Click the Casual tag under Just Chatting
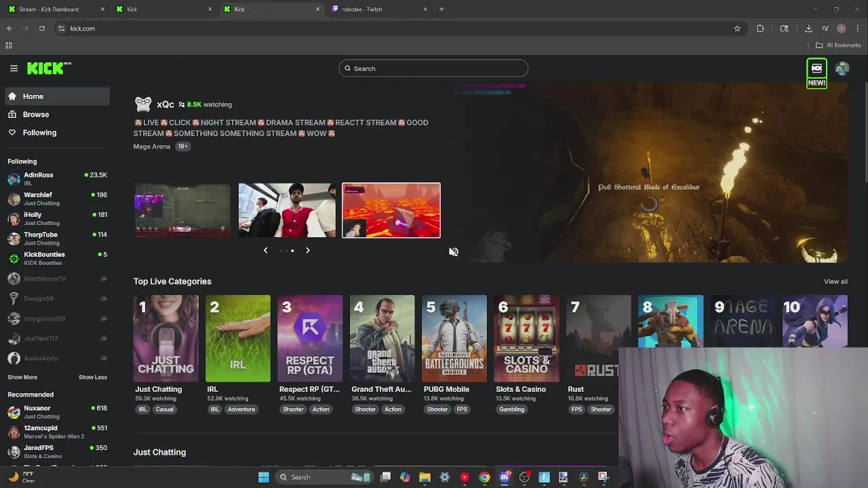The image size is (868, 488). (x=164, y=409)
